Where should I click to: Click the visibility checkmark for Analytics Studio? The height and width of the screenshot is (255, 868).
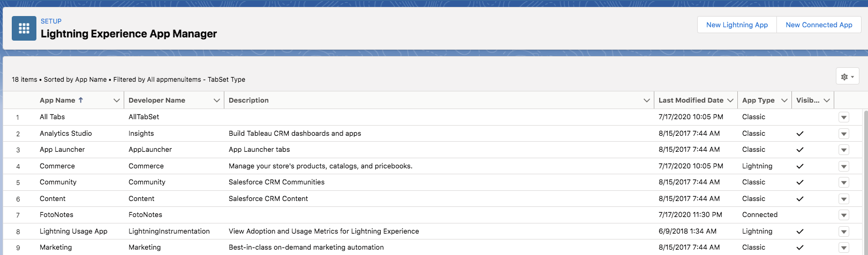[x=800, y=134]
